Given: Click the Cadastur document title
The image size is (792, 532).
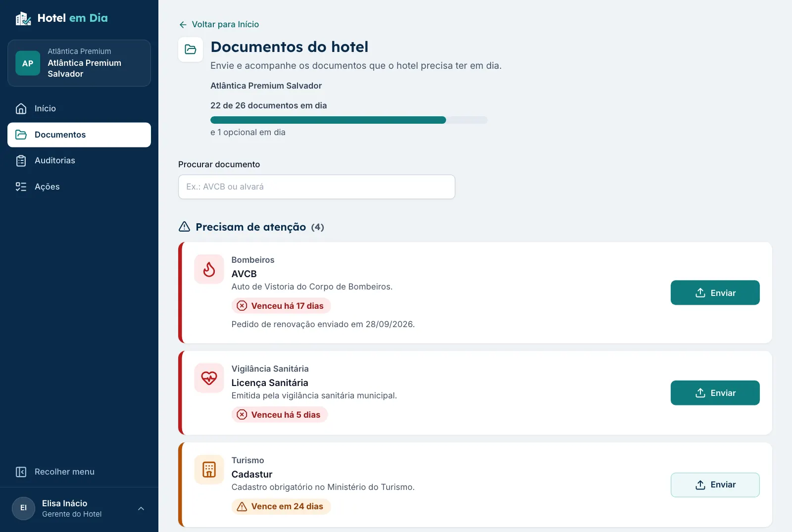Looking at the screenshot, I should click(x=252, y=474).
